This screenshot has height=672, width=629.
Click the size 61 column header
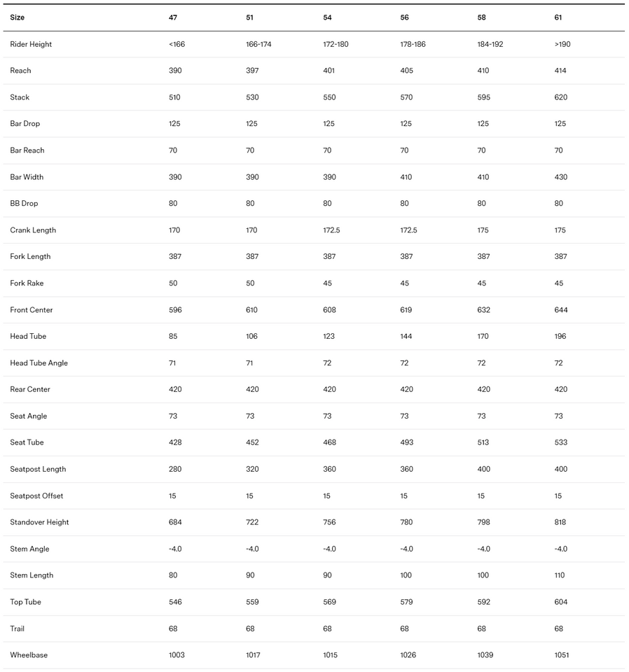[x=558, y=17]
